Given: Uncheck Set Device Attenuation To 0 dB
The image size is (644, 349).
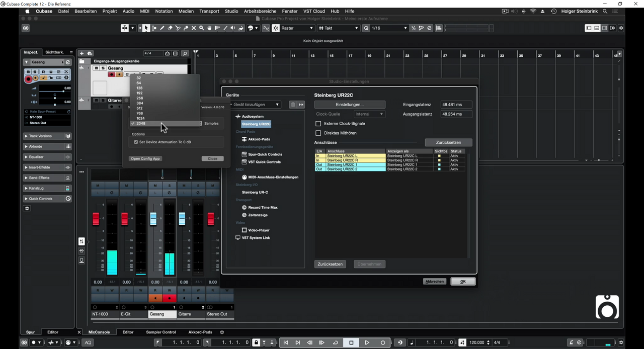Looking at the screenshot, I should (136, 142).
